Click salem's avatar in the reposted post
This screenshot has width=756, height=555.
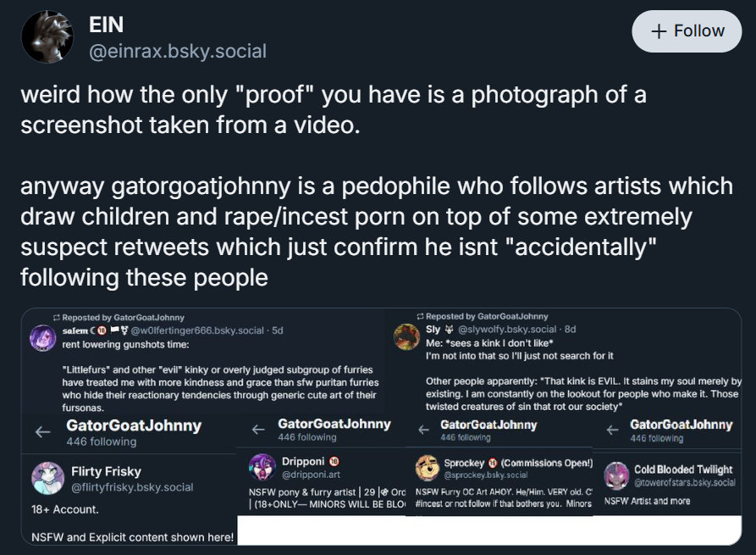pyautogui.click(x=43, y=337)
